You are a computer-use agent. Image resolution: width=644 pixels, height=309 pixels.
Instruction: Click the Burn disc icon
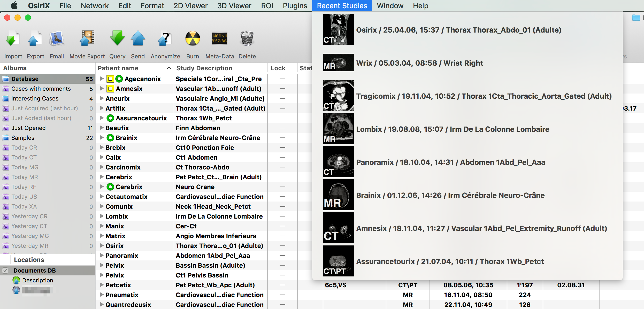pos(193,38)
